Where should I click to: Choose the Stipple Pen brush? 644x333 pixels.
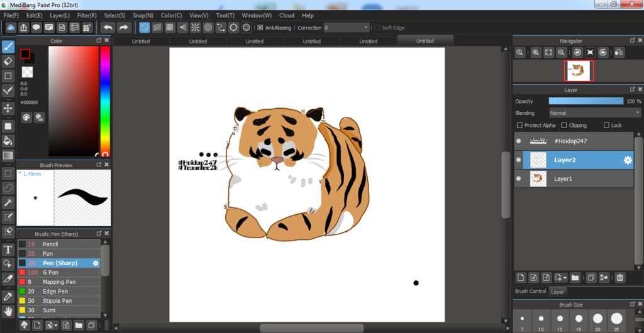(58, 300)
